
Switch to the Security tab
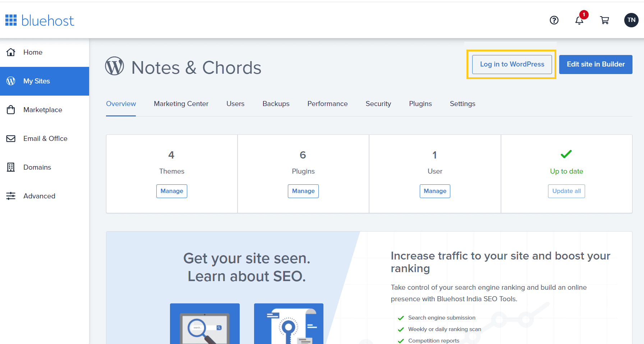(x=378, y=104)
